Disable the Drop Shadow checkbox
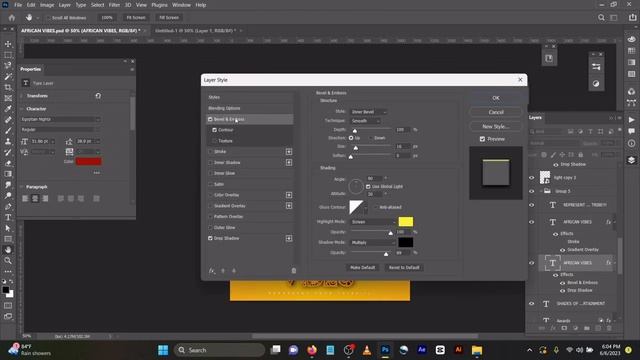640x360 pixels. [210, 238]
